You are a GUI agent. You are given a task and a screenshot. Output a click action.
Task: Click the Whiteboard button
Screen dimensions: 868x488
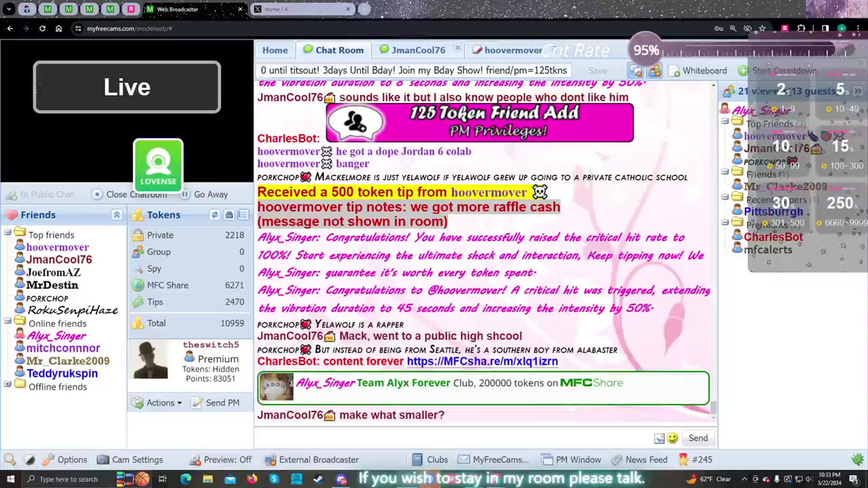click(x=698, y=70)
